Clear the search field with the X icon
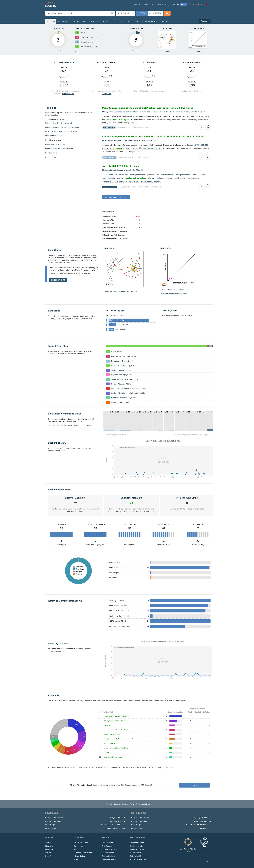Image resolution: width=254 pixels, height=868 pixels. [112, 13]
